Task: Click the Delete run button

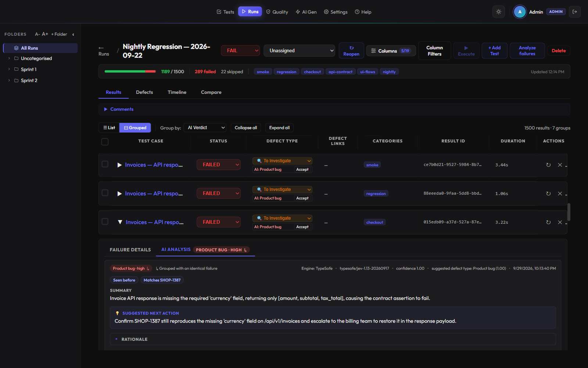Action: click(x=559, y=51)
